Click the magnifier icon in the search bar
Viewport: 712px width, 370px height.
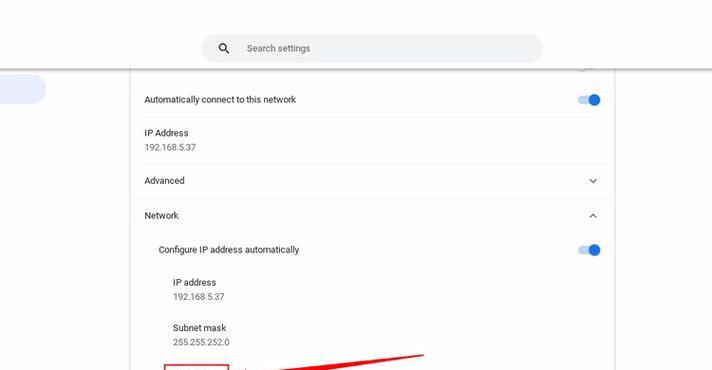[x=223, y=48]
